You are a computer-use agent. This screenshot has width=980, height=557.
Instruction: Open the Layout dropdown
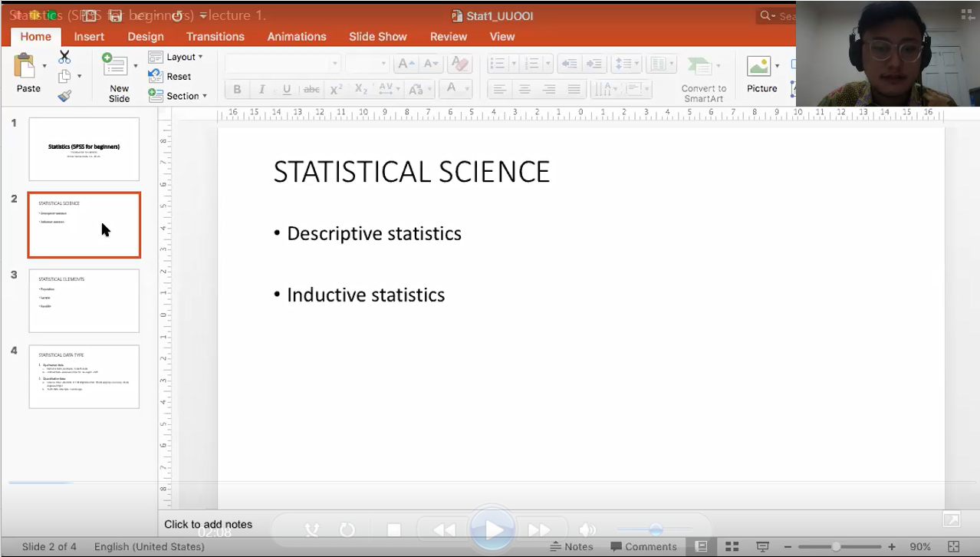tap(176, 57)
